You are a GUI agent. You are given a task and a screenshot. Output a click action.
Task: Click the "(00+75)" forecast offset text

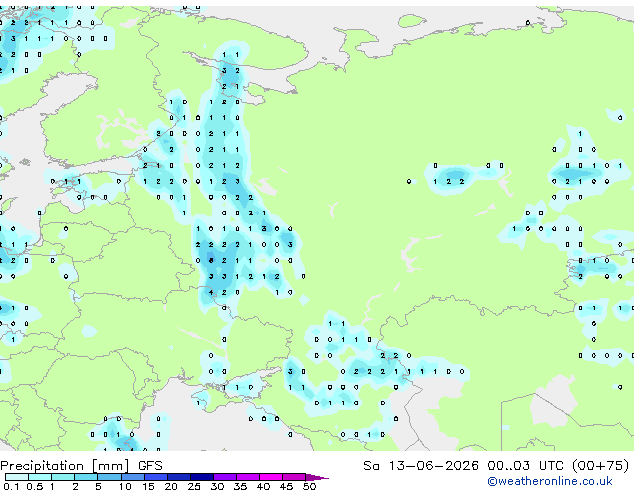(x=601, y=466)
